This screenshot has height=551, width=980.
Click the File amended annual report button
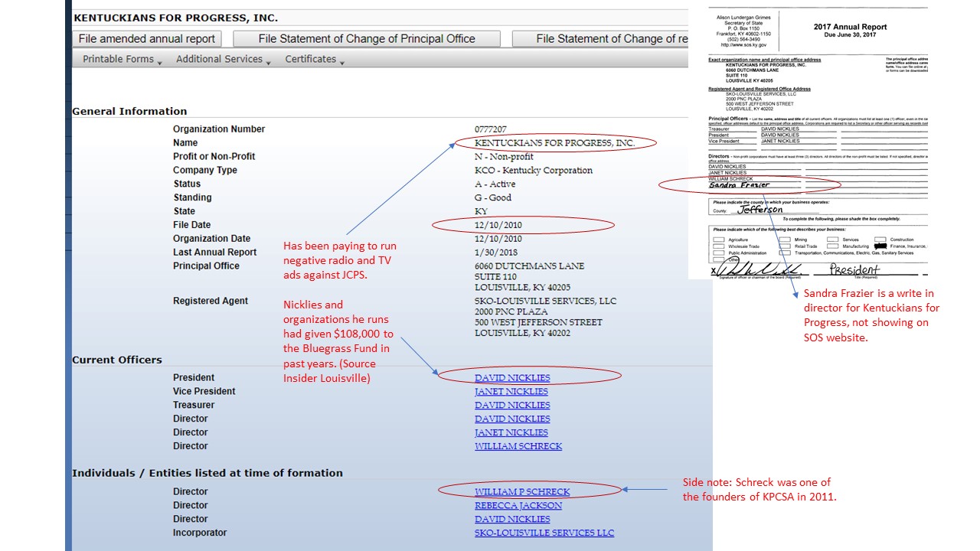(147, 38)
